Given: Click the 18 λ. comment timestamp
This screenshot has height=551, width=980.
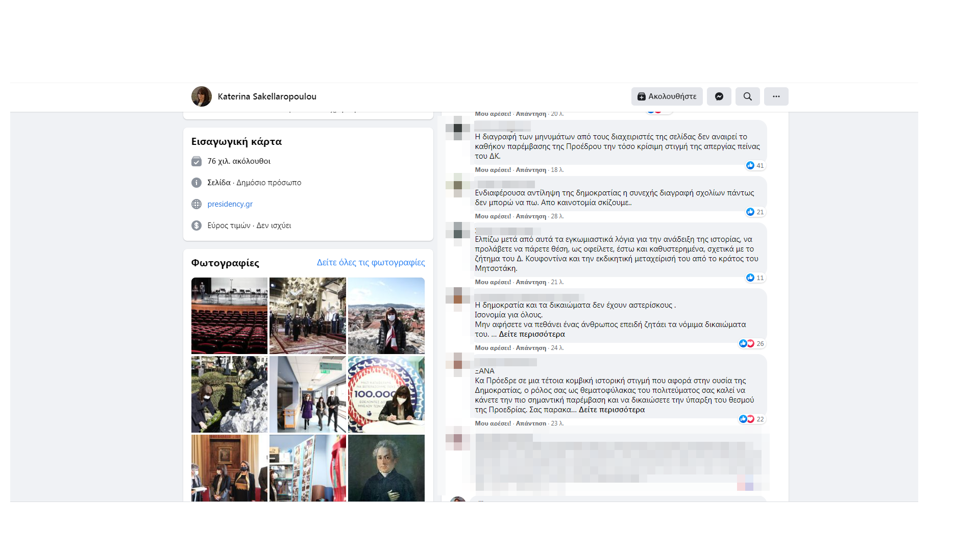Looking at the screenshot, I should click(557, 170).
